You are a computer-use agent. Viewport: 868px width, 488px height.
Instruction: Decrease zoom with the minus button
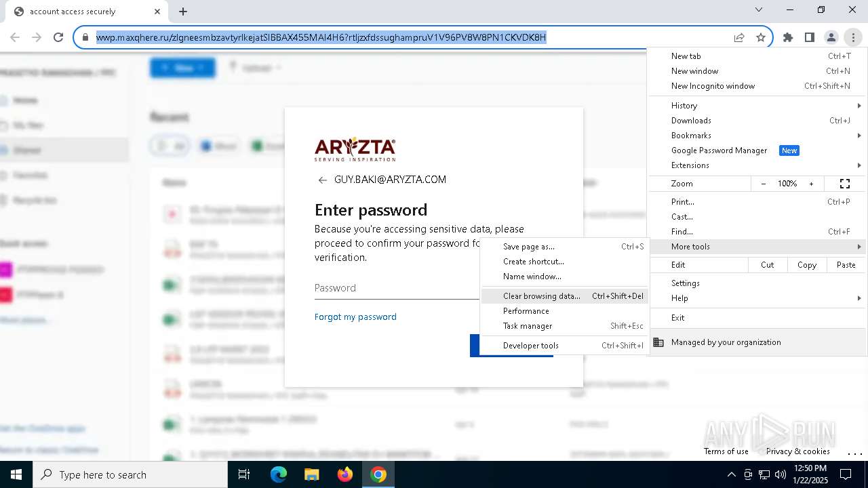click(764, 184)
